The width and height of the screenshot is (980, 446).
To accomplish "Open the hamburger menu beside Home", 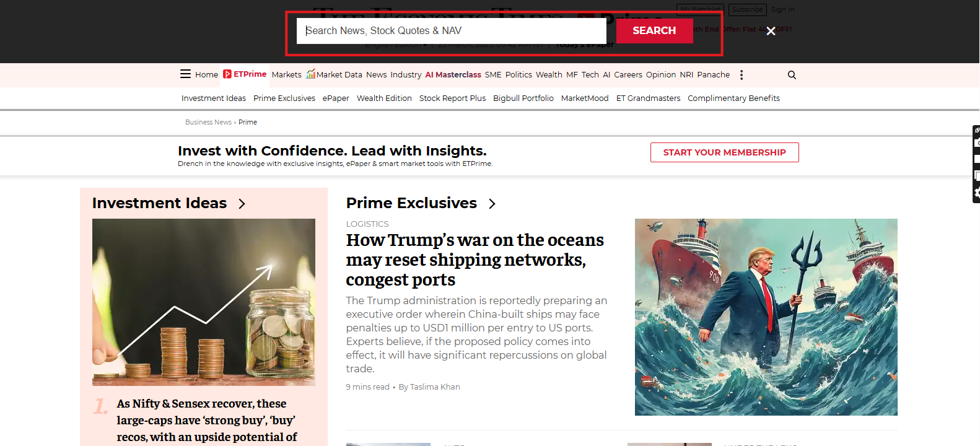I will [185, 74].
